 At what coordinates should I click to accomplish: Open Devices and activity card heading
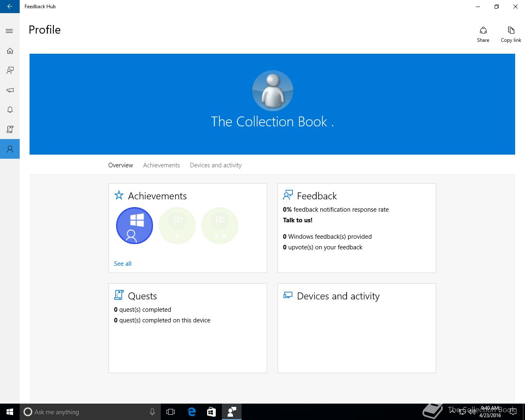pyautogui.click(x=338, y=296)
